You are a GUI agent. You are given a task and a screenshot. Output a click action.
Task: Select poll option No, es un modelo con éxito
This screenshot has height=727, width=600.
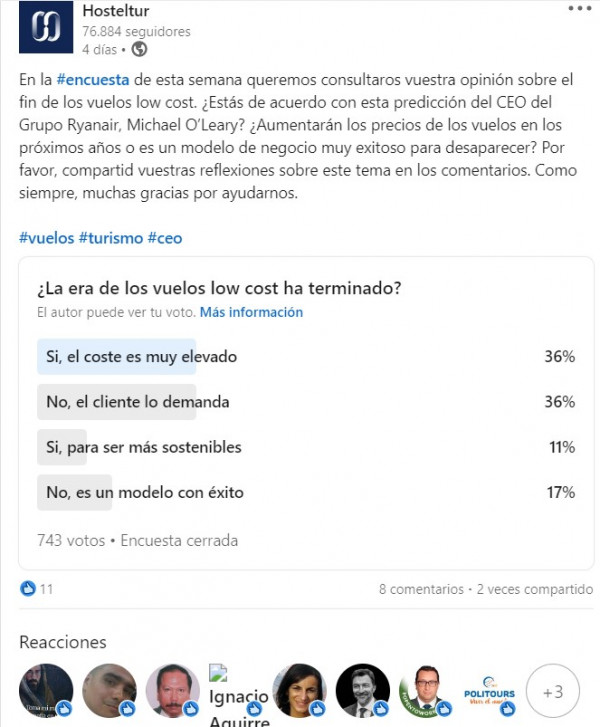point(306,492)
